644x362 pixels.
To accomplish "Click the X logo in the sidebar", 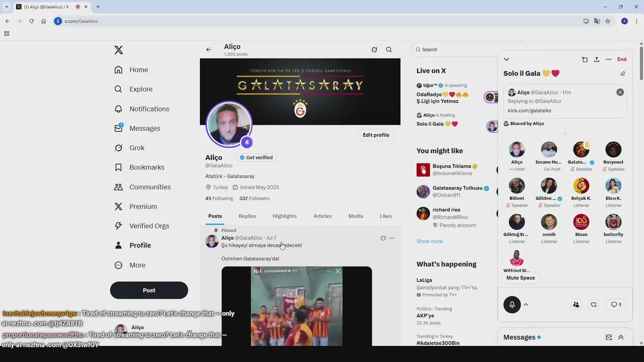I will 118,50.
